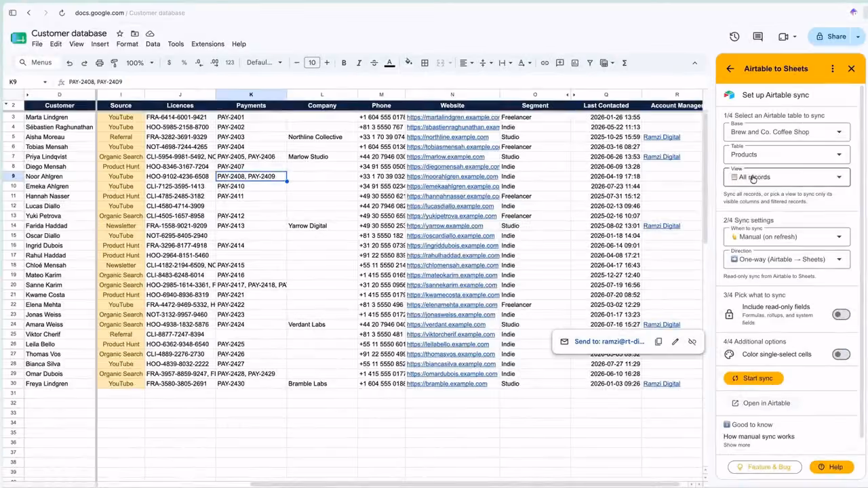Open the sidebar three-dot options menu
This screenshot has height=488, width=868.
(833, 68)
